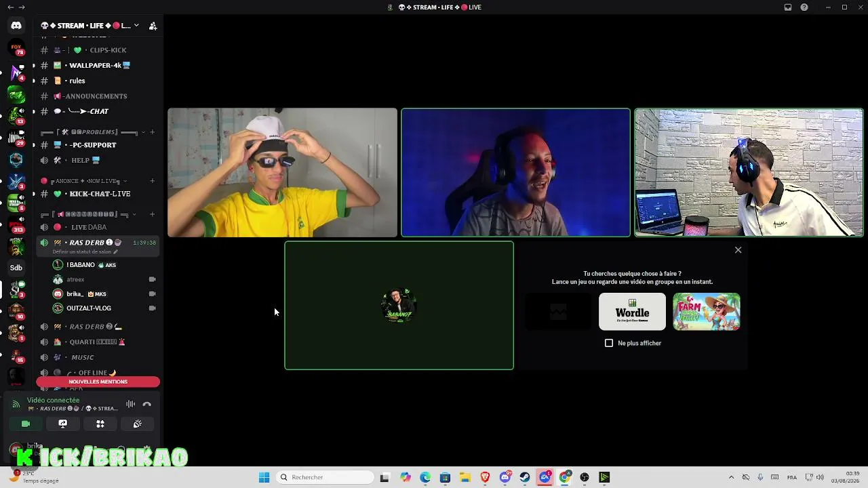
Task: Add a channel to ANONCE NOW LIVE category
Action: (152, 181)
